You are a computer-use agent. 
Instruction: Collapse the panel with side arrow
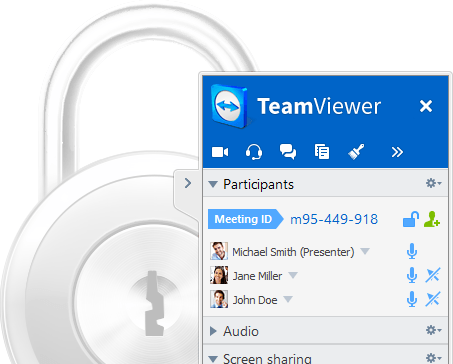click(x=188, y=183)
